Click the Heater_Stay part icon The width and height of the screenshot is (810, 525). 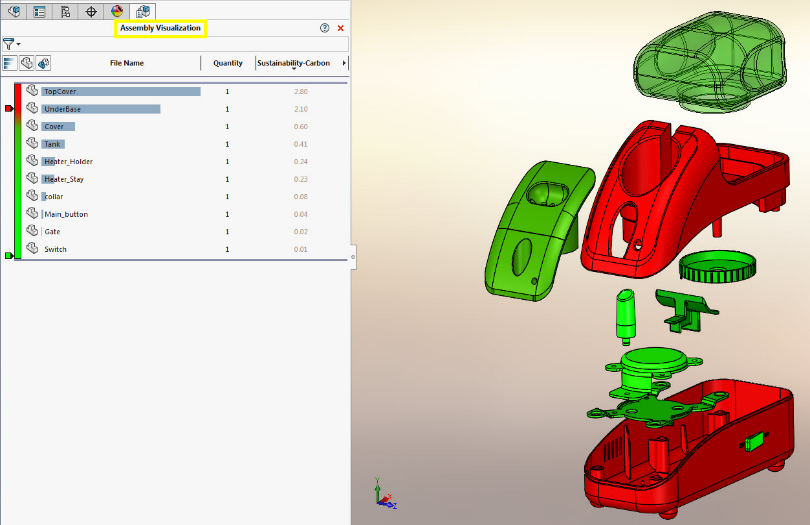pos(32,178)
